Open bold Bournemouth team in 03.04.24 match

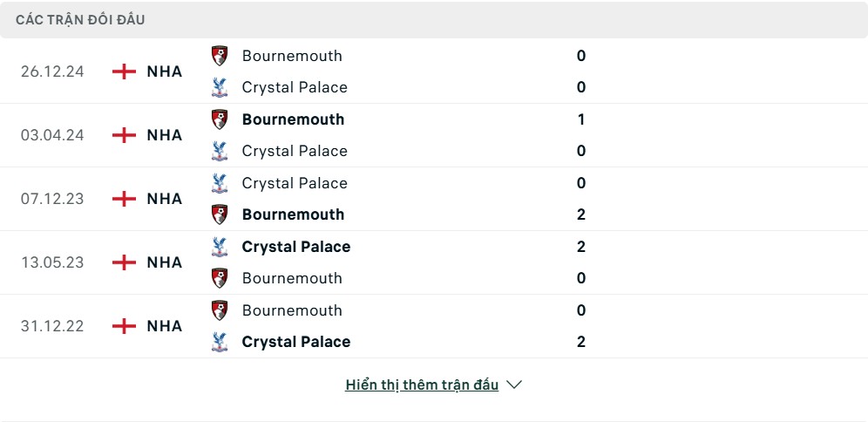coord(293,119)
